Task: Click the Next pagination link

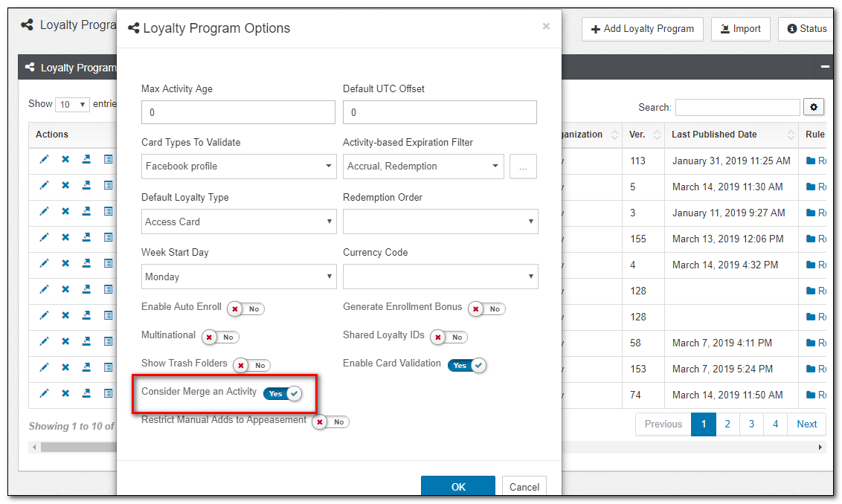Action: (806, 424)
